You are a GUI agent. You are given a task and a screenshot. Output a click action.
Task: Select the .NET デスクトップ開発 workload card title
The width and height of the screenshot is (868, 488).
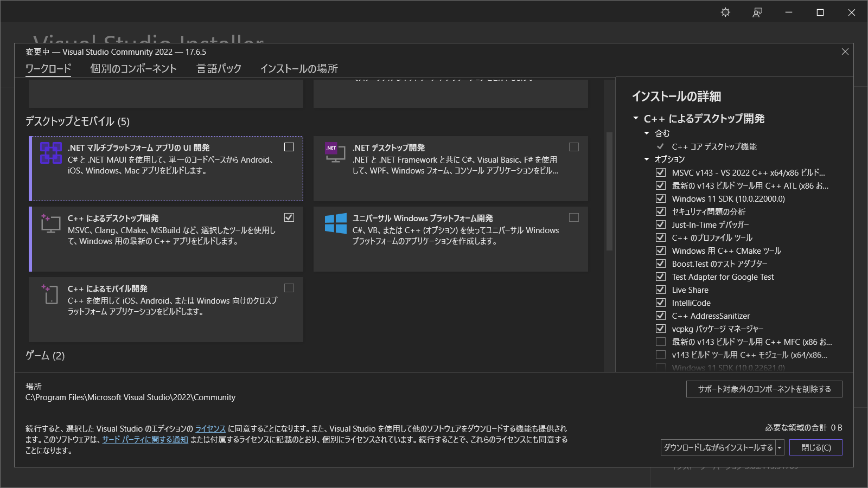(388, 147)
